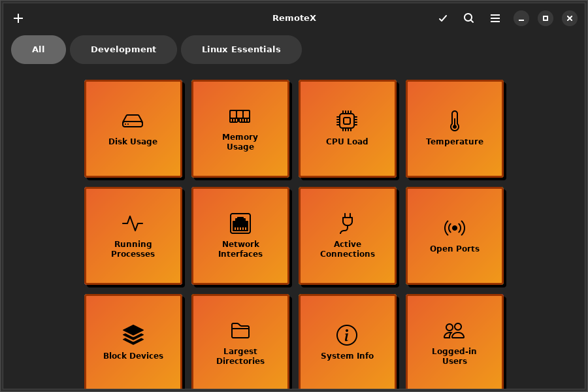Click the Largest Directories folder icon
The image size is (588, 392).
pyautogui.click(x=240, y=331)
